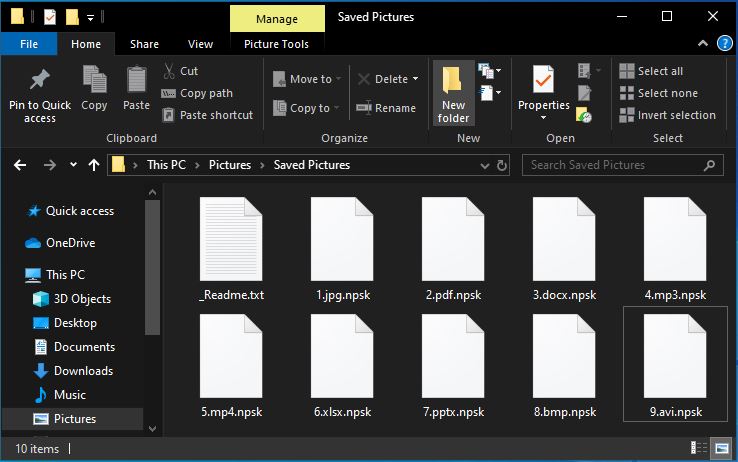738x462 pixels.
Task: Open the Easy access dropdown
Action: (489, 93)
